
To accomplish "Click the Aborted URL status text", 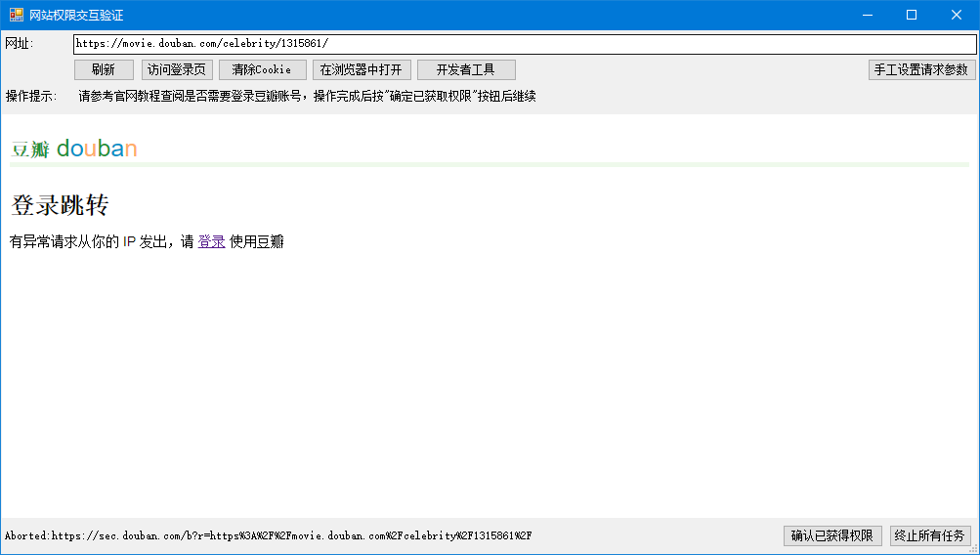I will 268,535.
